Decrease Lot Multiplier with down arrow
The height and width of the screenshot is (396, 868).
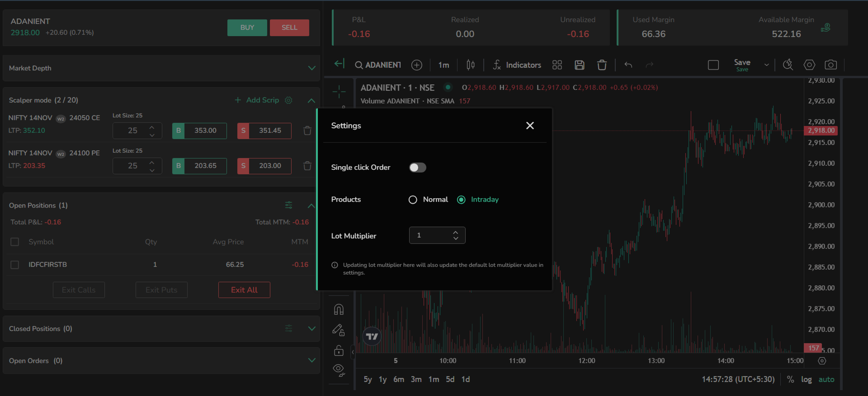coord(455,238)
